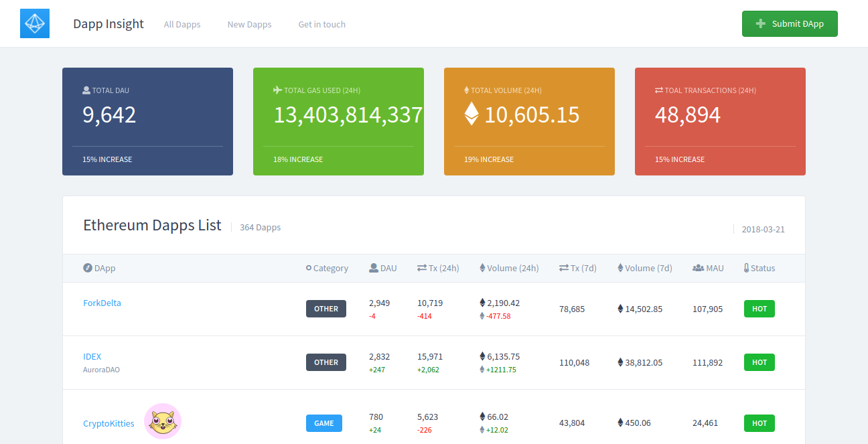
Task: Click CryptoKitties' Tx (7d) value 43,804
Action: click(572, 423)
